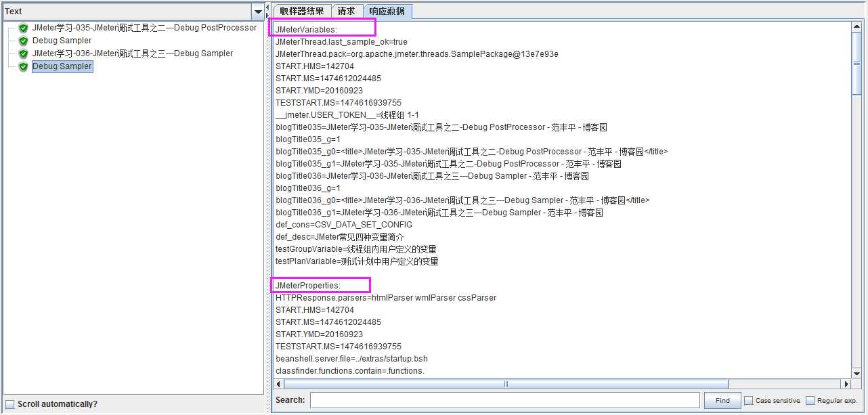Image resolution: width=868 pixels, height=415 pixels.
Task: Switch to 请求 tab
Action: 347,11
